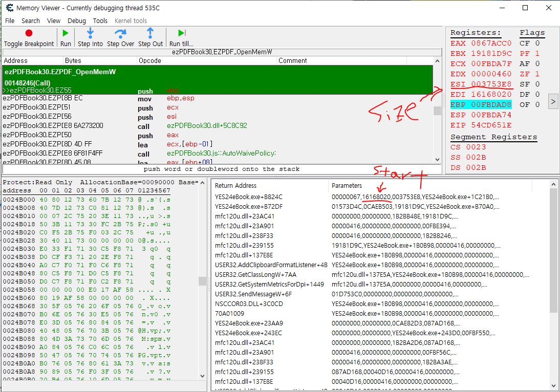Viewport: 560px width, 392px height.
Task: Select the lea ecx,[ebp-01] instruction
Action: (218, 144)
